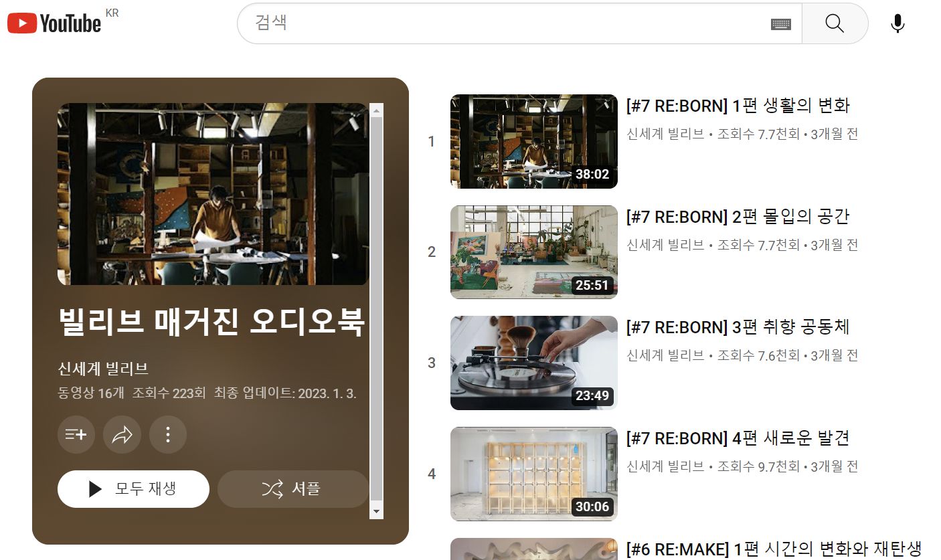Click channel name under '4편 새로운 발견' video
941x560 pixels.
point(665,466)
